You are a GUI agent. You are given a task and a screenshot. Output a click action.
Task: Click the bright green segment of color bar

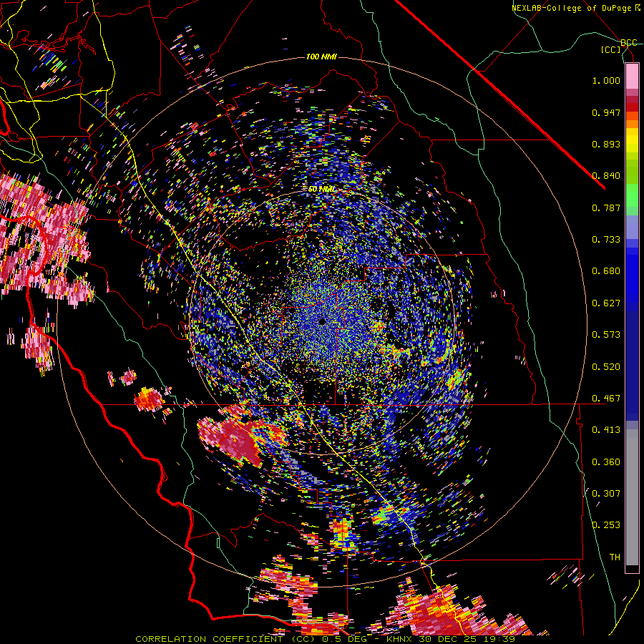click(x=632, y=195)
